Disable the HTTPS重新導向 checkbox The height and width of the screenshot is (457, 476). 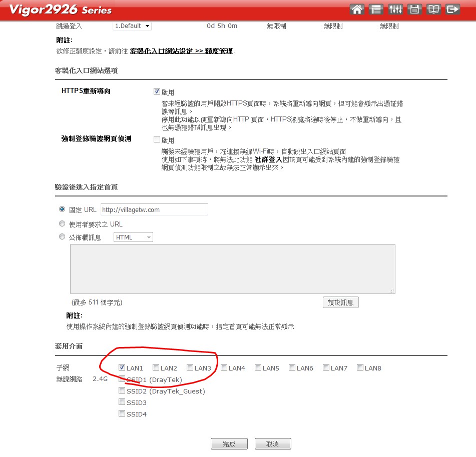(157, 92)
